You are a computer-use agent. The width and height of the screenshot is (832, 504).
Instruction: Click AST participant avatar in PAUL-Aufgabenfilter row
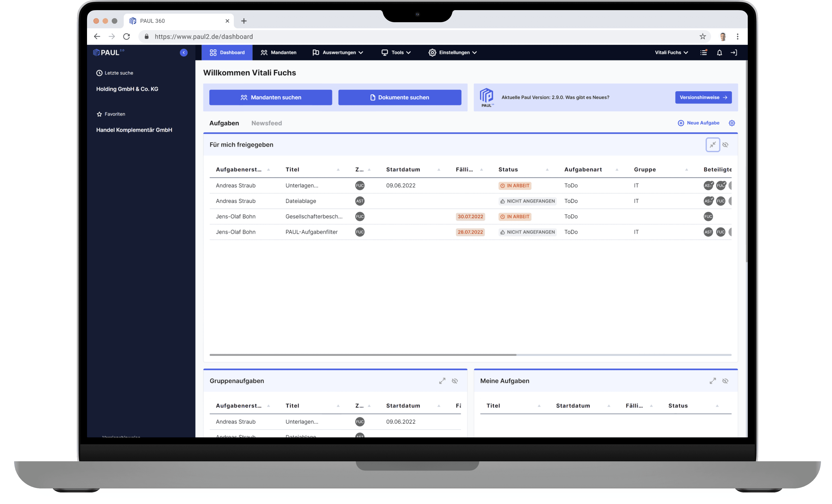pyautogui.click(x=709, y=232)
